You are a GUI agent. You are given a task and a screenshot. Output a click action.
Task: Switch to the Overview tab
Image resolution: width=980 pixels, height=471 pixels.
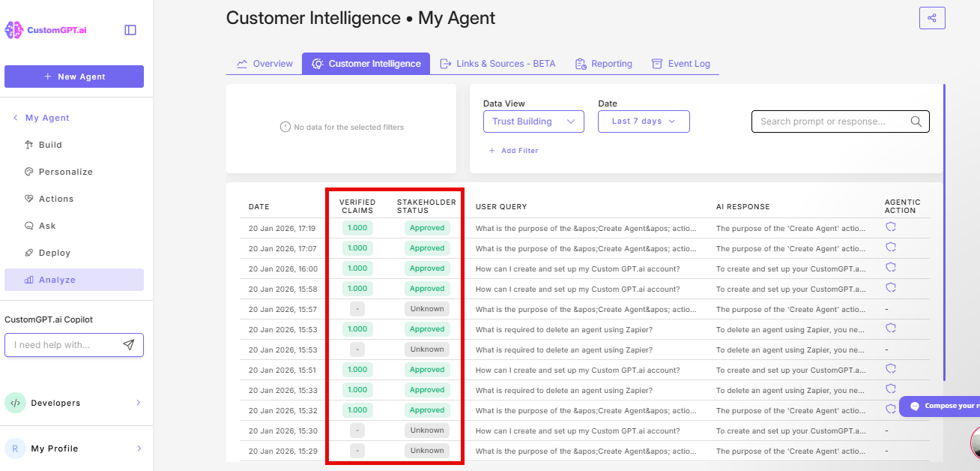click(x=264, y=64)
